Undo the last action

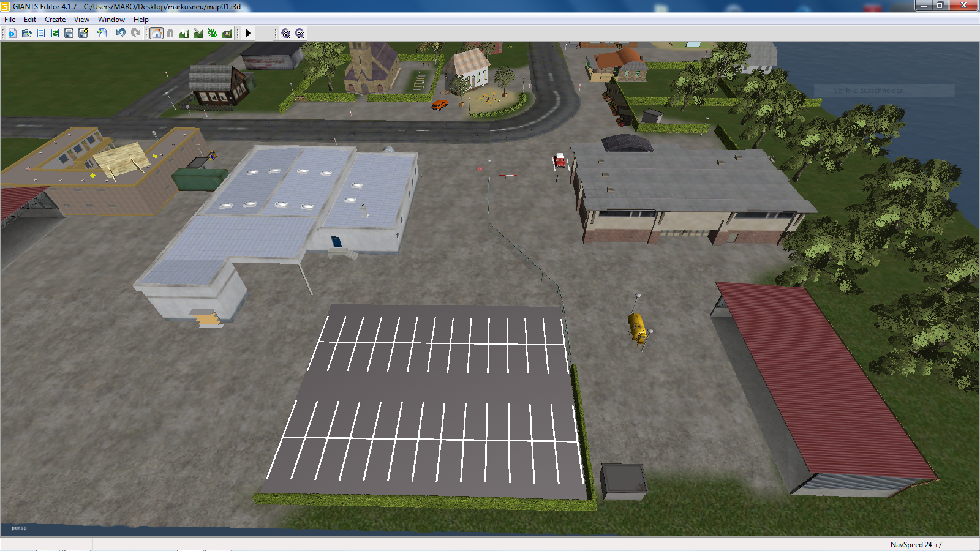point(121,33)
